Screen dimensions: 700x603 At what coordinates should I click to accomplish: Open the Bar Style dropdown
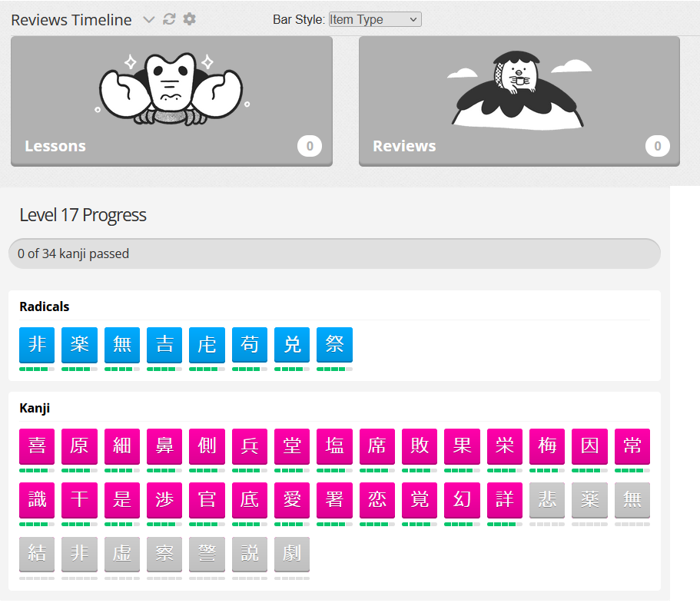pos(375,20)
